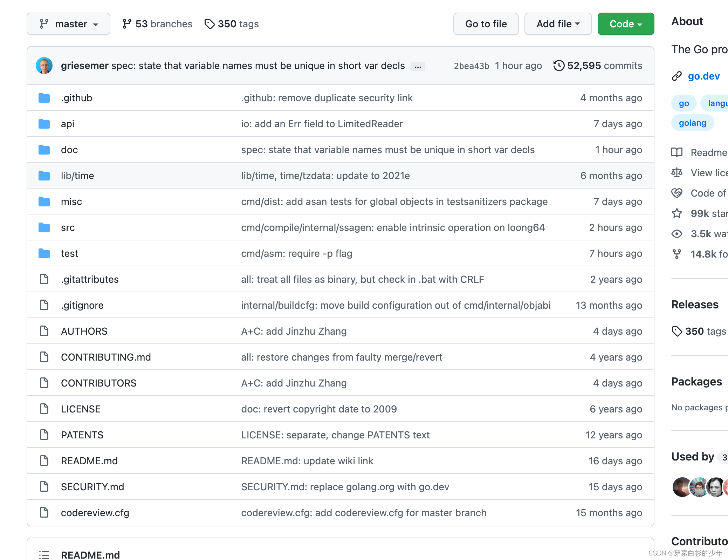728x560 pixels.
Task: Click griesemer's avatar thumbnail
Action: (x=44, y=66)
